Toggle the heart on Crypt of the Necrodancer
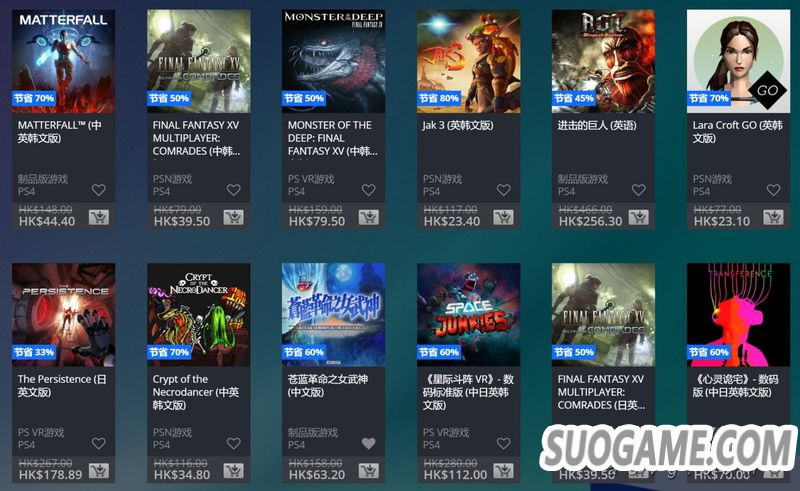The height and width of the screenshot is (491, 800). (x=234, y=444)
